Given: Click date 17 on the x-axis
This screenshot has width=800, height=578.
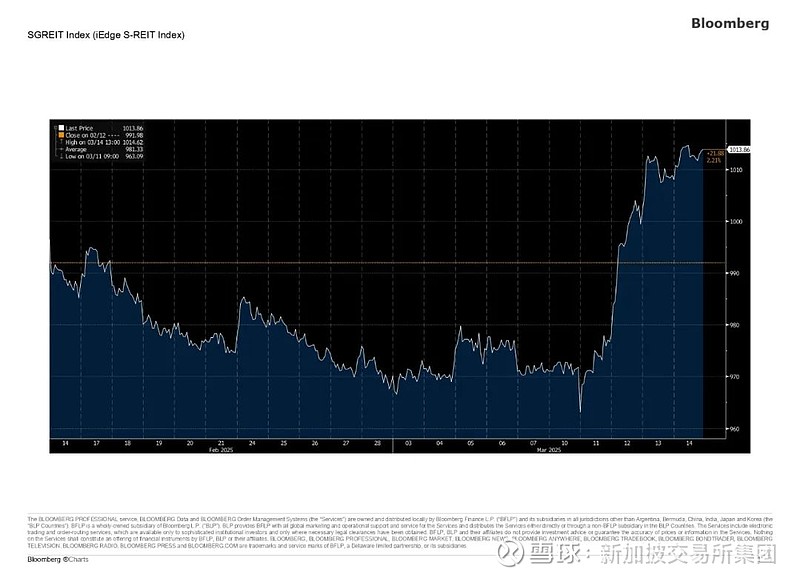Looking at the screenshot, I should click(x=96, y=443).
